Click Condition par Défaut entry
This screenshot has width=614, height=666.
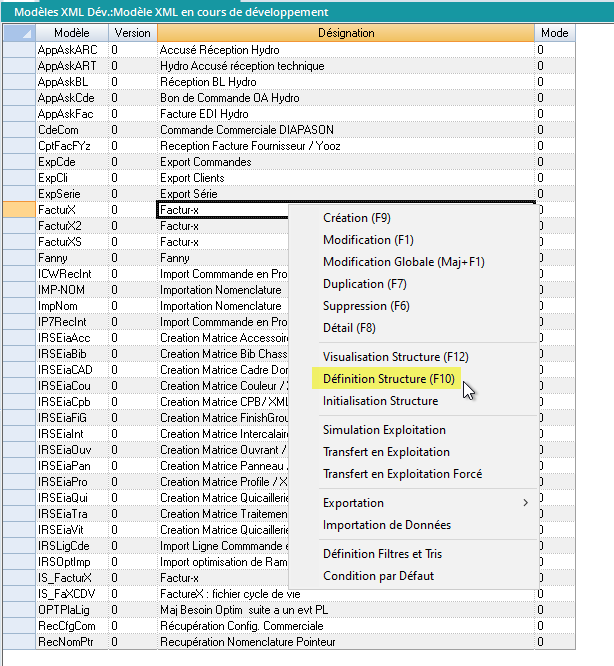[x=378, y=576]
